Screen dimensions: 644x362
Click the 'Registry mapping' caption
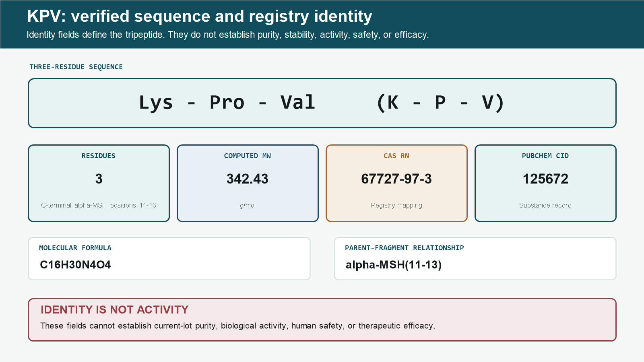pyautogui.click(x=396, y=205)
